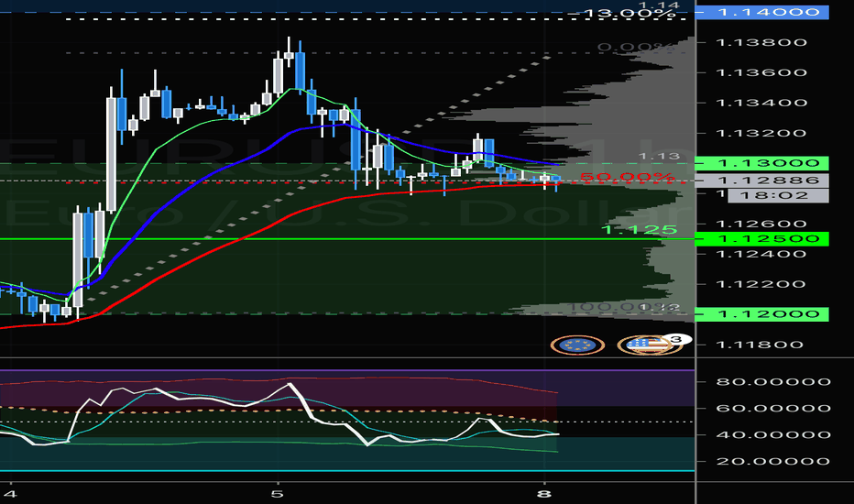The image size is (854, 504).
Task: Select the red 50.00% Fibonacci level label
Action: pyautogui.click(x=628, y=177)
